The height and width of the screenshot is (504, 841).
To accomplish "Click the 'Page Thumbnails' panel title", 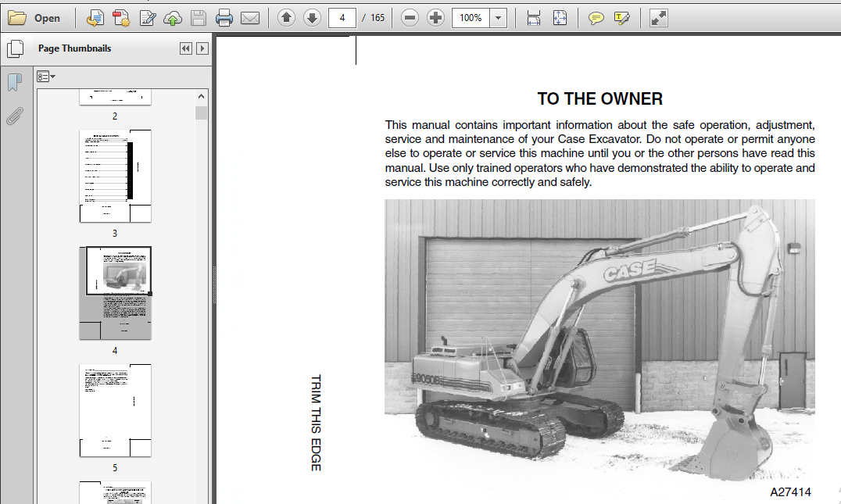I will pos(74,48).
